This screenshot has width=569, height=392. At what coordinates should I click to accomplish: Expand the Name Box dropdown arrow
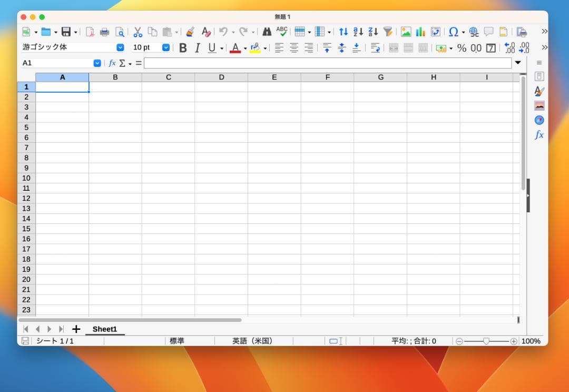pyautogui.click(x=97, y=63)
